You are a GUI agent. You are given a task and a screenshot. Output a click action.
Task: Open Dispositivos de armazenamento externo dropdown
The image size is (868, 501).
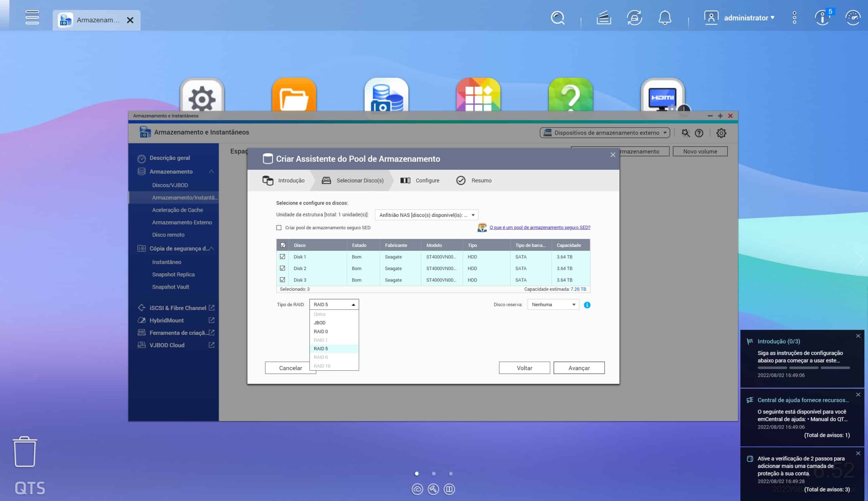(605, 133)
